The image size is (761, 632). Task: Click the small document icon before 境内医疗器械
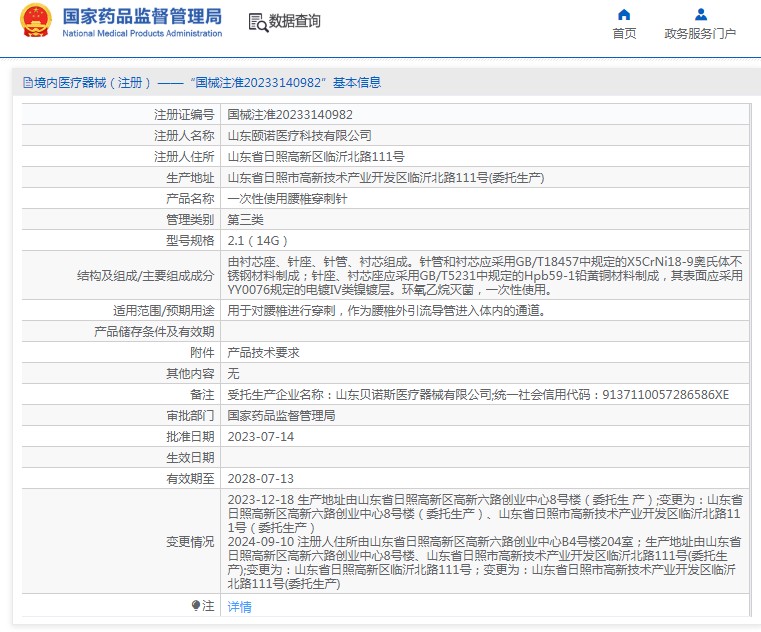(27, 83)
